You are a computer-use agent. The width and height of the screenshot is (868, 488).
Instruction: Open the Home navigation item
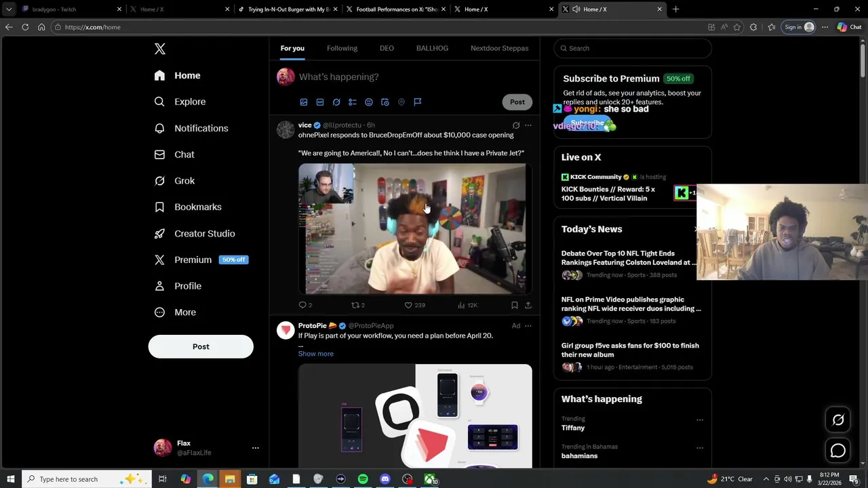(x=177, y=75)
